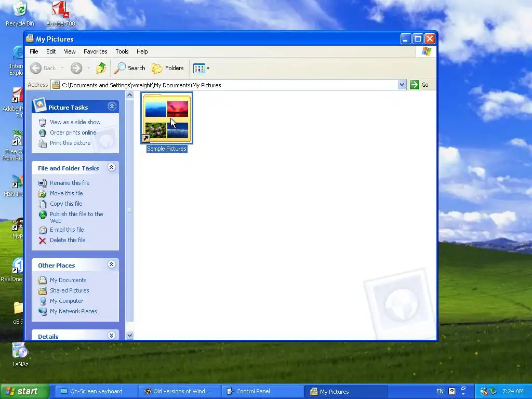This screenshot has width=532, height=399.
Task: Click the Publish to Web globe icon
Action: 43,215
